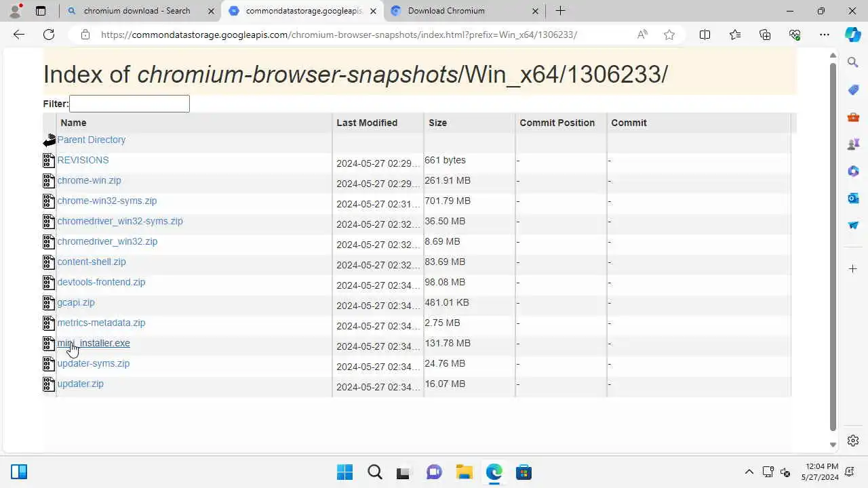The width and height of the screenshot is (868, 488).
Task: Open Browser essentials heart icon
Action: pyautogui.click(x=795, y=35)
